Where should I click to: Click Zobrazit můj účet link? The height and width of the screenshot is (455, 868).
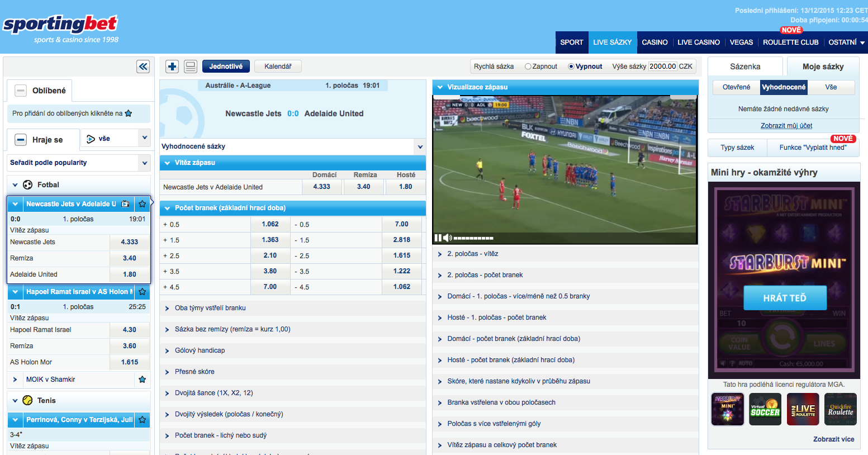pyautogui.click(x=786, y=126)
